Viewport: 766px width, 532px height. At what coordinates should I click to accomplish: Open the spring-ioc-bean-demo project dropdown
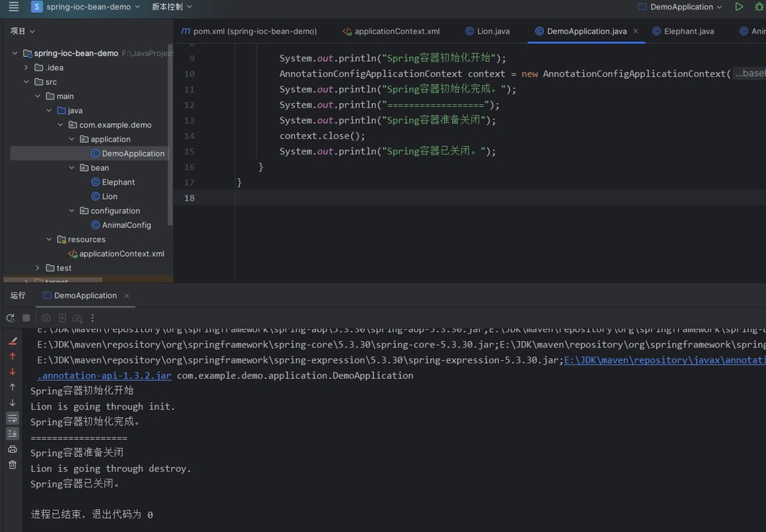pos(86,7)
